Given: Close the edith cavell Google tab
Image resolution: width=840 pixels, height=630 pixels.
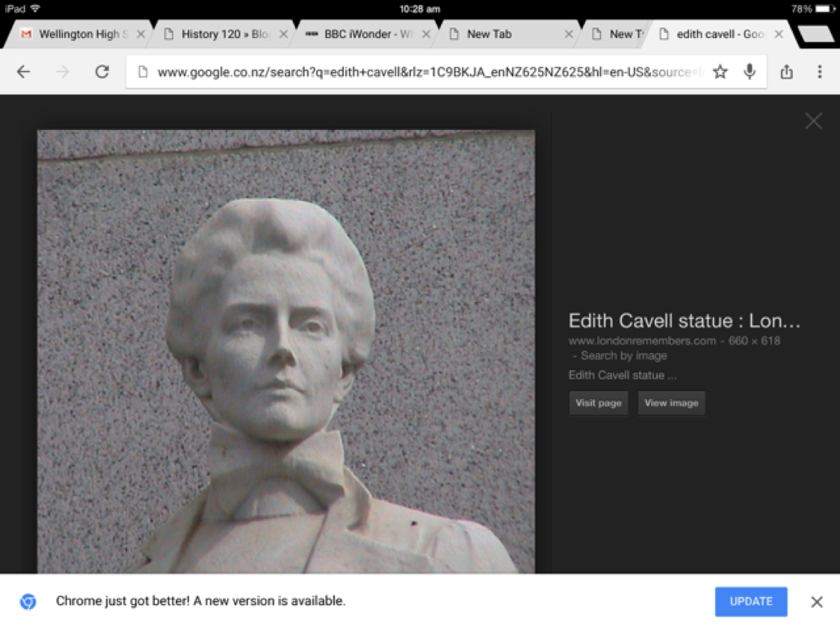Looking at the screenshot, I should pyautogui.click(x=779, y=34).
